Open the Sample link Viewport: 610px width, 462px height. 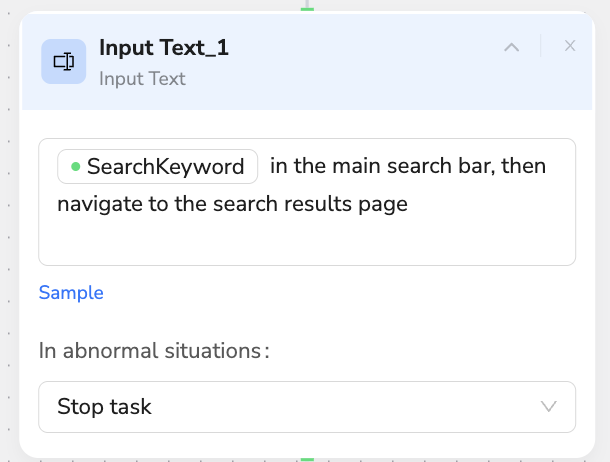71,292
